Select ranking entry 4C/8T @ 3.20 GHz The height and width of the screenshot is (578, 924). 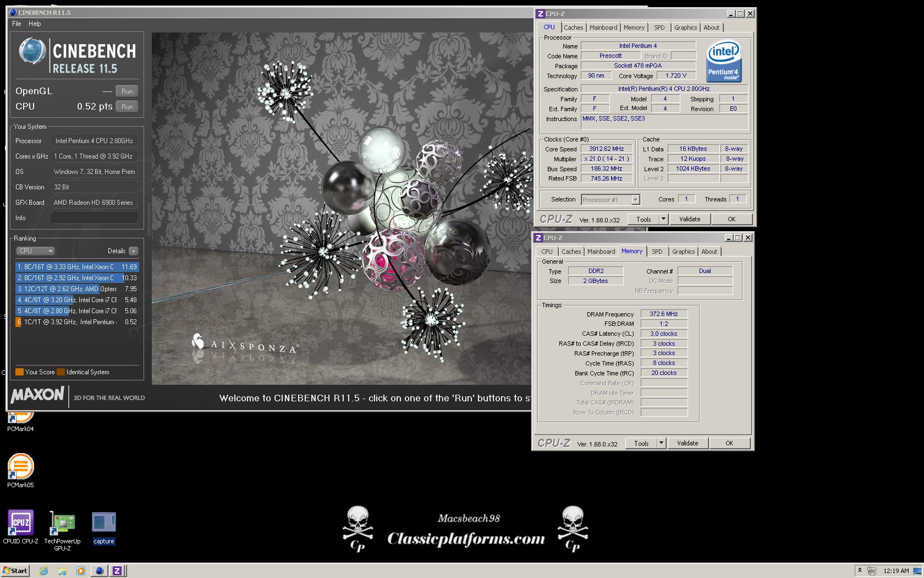pyautogui.click(x=77, y=300)
